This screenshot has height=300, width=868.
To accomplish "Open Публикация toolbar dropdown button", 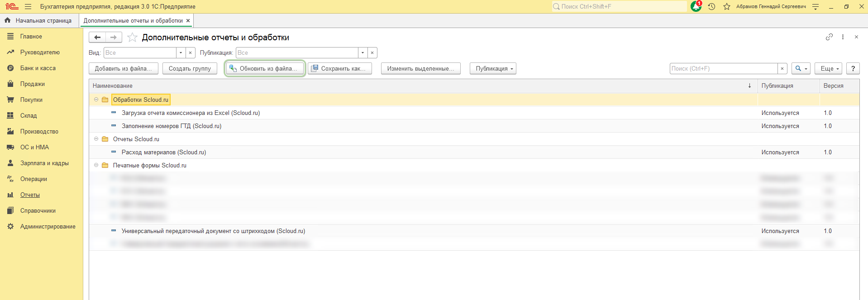I will [x=493, y=69].
